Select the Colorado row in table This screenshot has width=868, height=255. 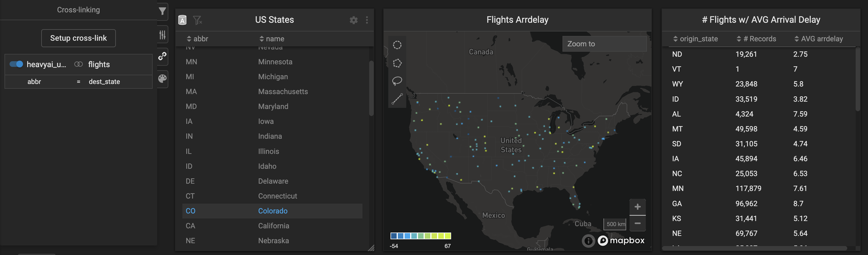point(272,211)
